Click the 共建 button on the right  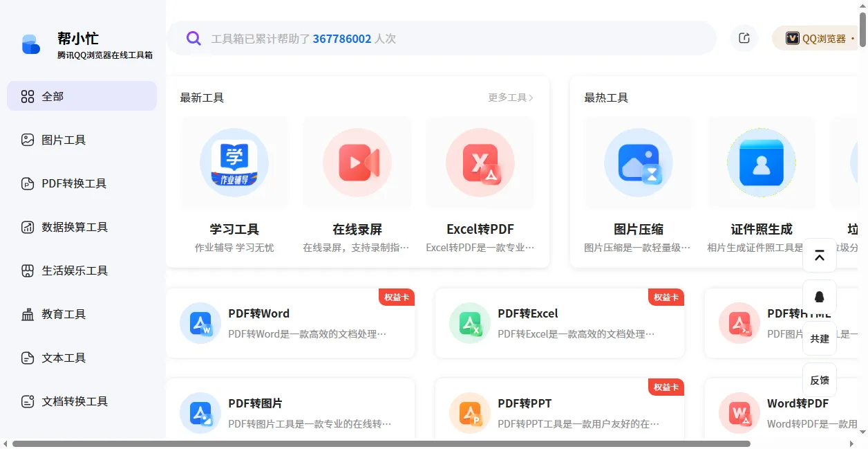[819, 338]
